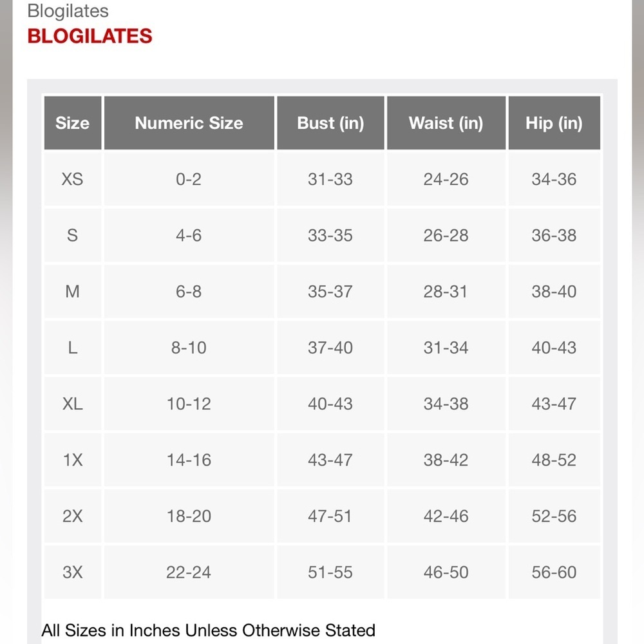
Task: Click the Hip (in) column header
Action: [554, 123]
